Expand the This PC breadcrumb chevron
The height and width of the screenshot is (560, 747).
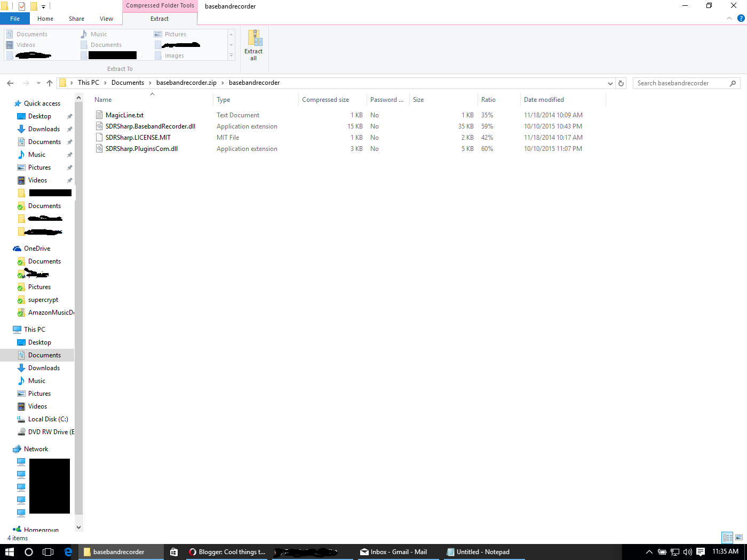pyautogui.click(x=105, y=83)
